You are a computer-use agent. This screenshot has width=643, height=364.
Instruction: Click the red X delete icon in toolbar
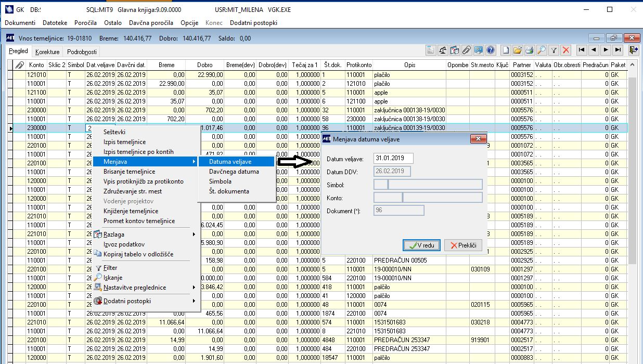[x=566, y=50]
